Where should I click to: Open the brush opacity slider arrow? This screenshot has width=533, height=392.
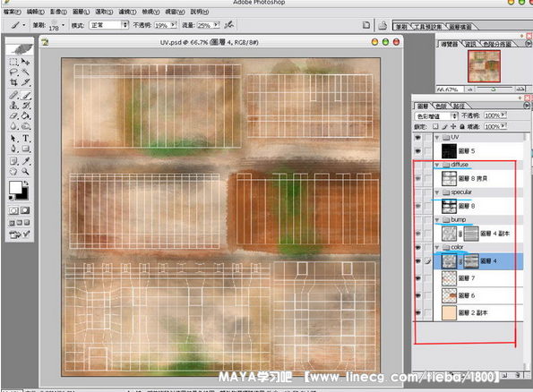click(x=174, y=25)
